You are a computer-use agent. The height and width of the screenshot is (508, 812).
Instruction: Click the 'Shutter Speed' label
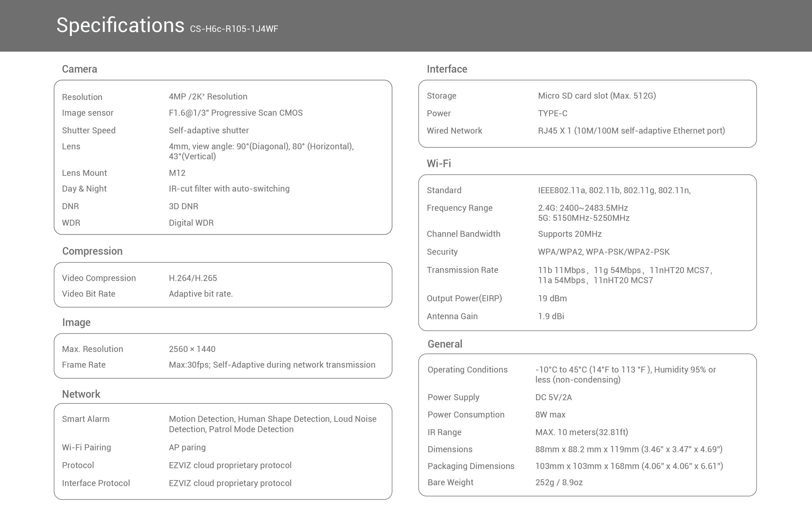(x=89, y=130)
